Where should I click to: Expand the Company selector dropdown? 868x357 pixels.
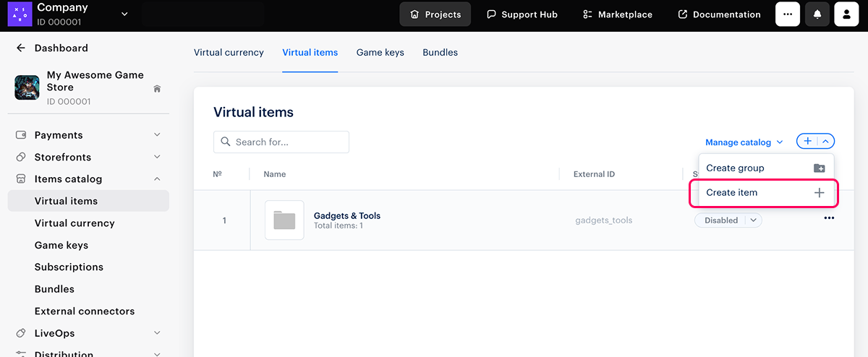[x=124, y=14]
